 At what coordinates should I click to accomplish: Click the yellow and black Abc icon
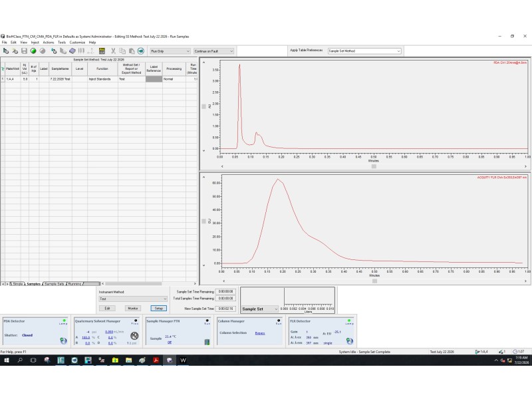point(102,51)
